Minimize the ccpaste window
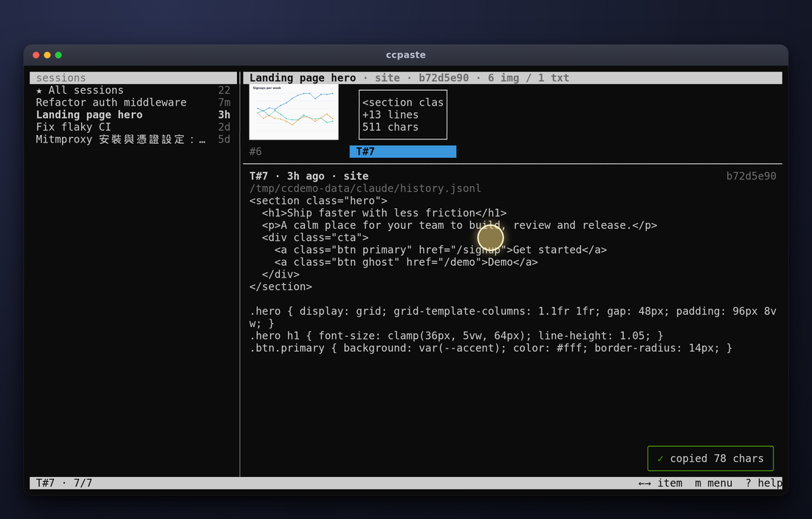Image resolution: width=812 pixels, height=519 pixels. (47, 55)
